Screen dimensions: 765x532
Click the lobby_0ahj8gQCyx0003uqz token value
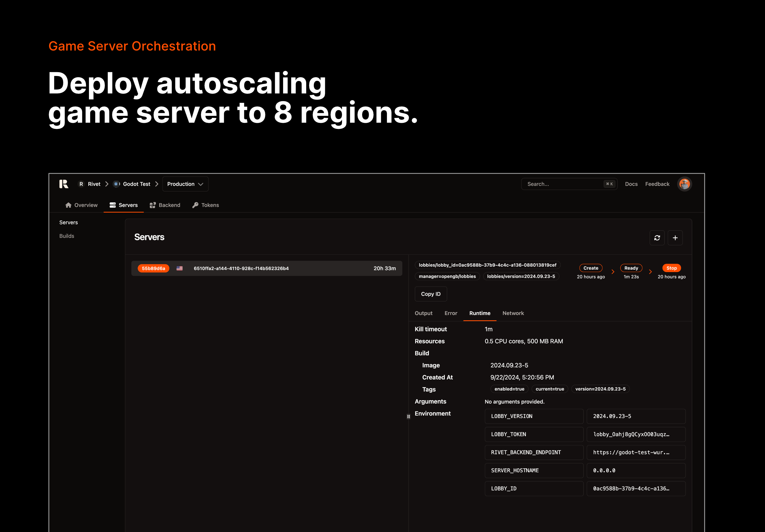636,434
